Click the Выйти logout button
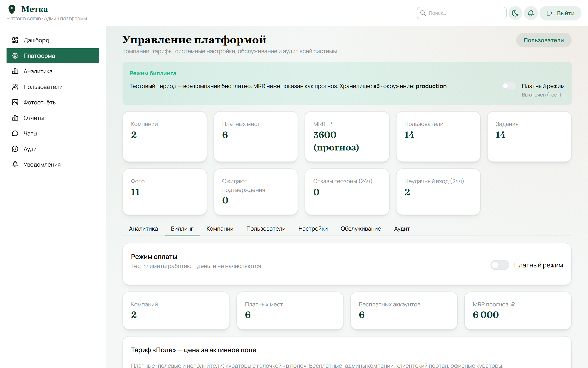This screenshot has width=588, height=368. coord(560,13)
